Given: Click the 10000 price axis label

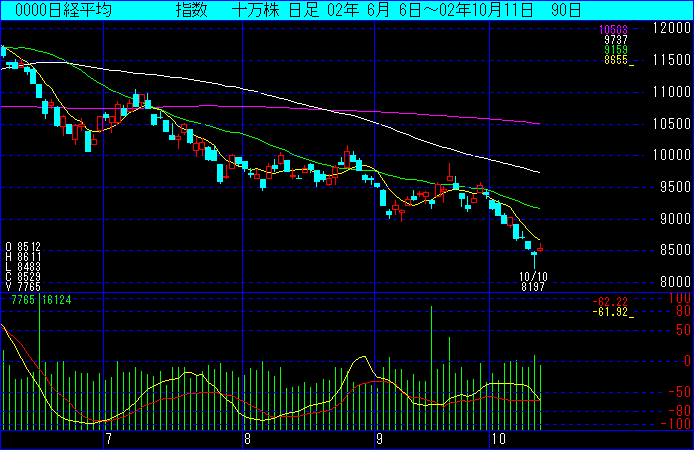Looking at the screenshot, I should (672, 155).
